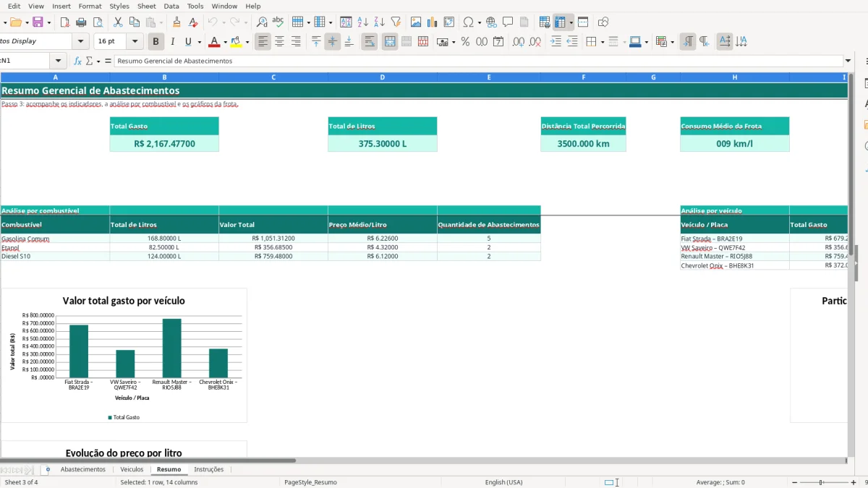The image size is (868, 488).
Task: Apply the yellow background color
Action: point(236,42)
